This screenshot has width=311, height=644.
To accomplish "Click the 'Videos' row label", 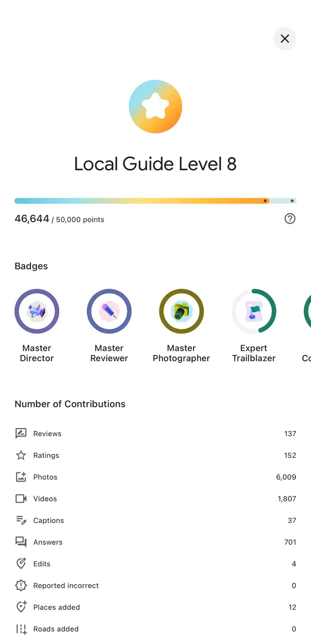I will tap(45, 499).
